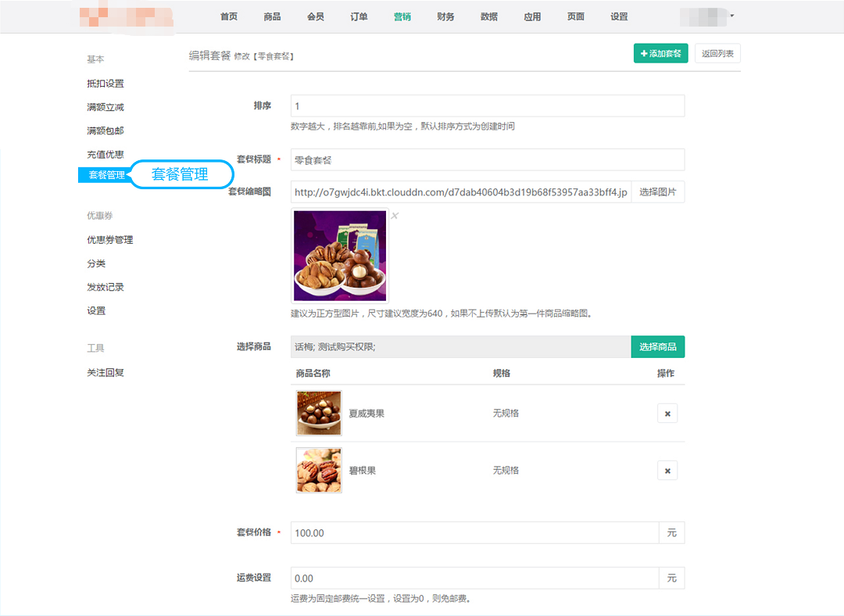The image size is (844, 616).
Task: Click the green 选择商品 button
Action: tap(658, 347)
